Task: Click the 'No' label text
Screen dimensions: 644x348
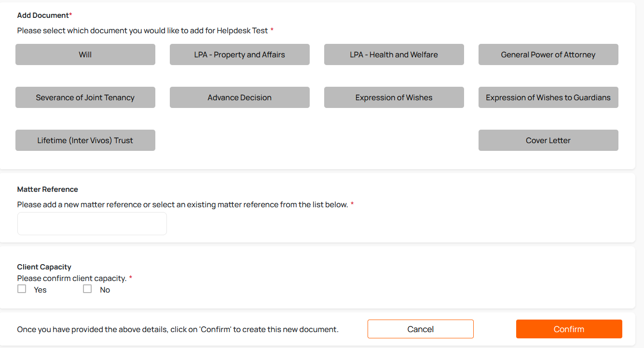Action: pos(105,290)
